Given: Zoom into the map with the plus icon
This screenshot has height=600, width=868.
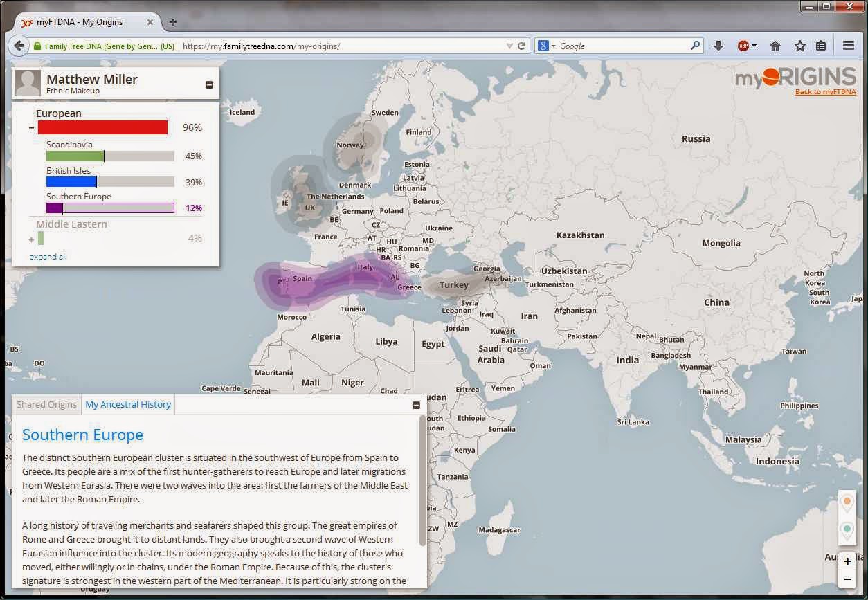Looking at the screenshot, I should (847, 561).
